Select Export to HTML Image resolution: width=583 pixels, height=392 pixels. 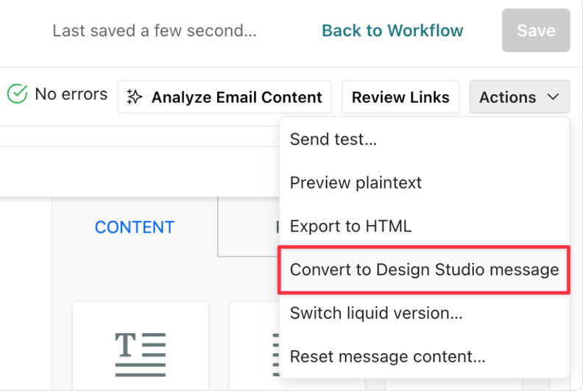(x=424, y=227)
